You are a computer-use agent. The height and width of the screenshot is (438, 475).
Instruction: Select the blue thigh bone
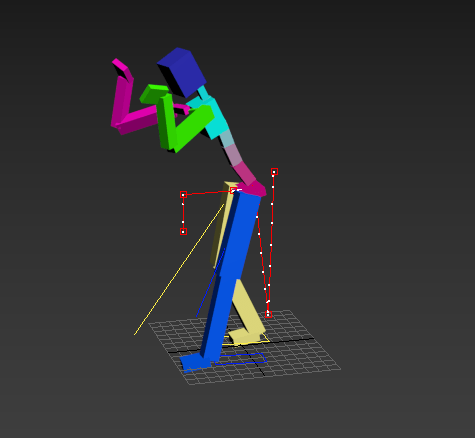tap(237, 233)
